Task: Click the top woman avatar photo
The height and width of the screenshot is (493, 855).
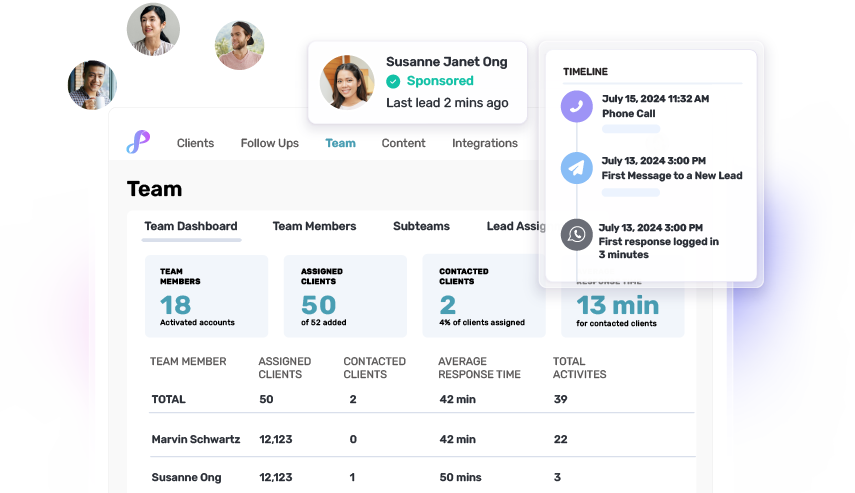Action: coord(153,29)
